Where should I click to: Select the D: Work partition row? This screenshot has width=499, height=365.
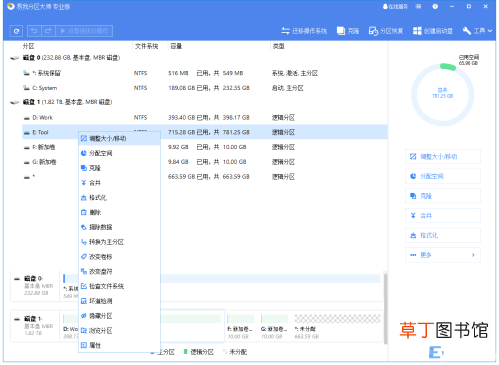click(205, 117)
